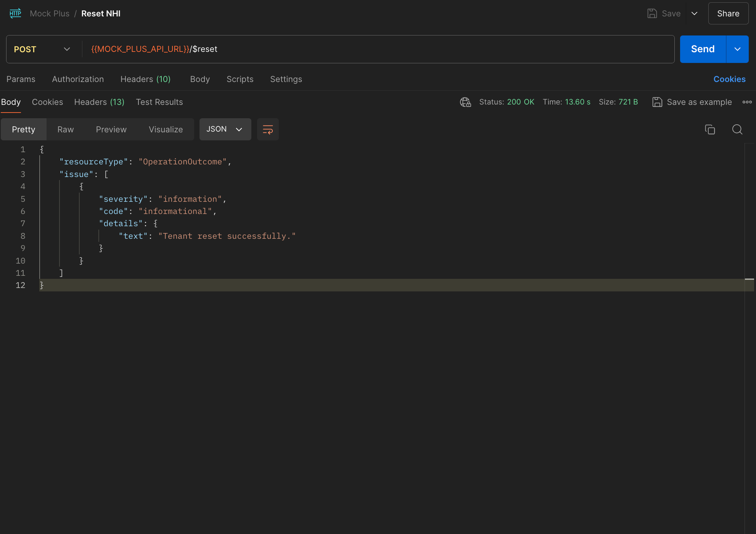Click the HTTP request type icon
This screenshot has height=534, width=756.
coord(15,13)
